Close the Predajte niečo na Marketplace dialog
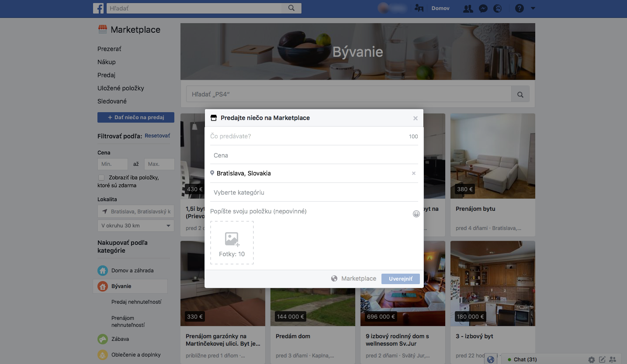 [x=416, y=118]
